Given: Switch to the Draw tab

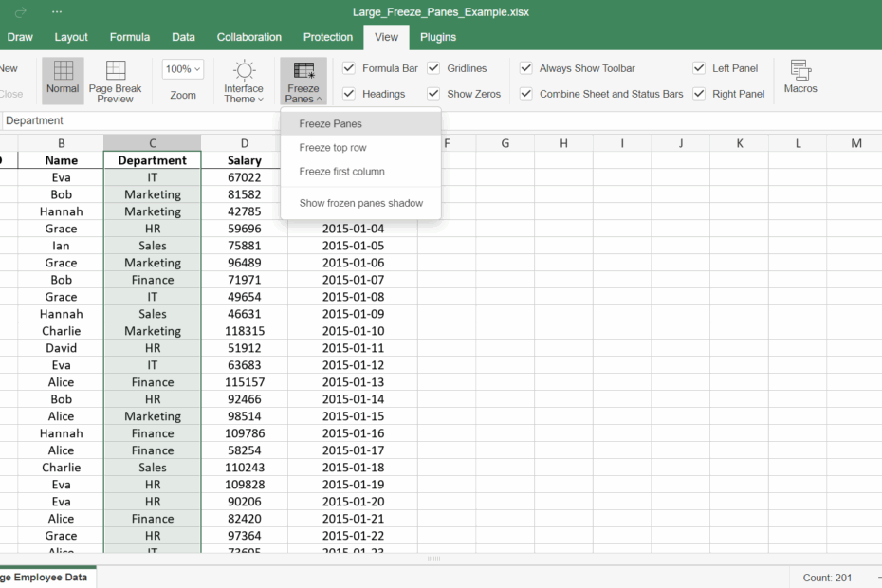Looking at the screenshot, I should pos(20,37).
